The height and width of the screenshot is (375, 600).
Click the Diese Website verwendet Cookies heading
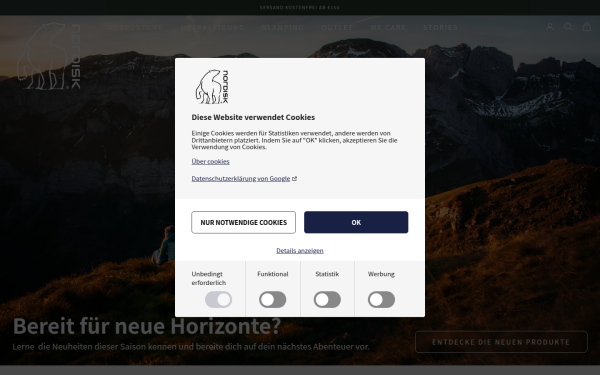coord(253,117)
